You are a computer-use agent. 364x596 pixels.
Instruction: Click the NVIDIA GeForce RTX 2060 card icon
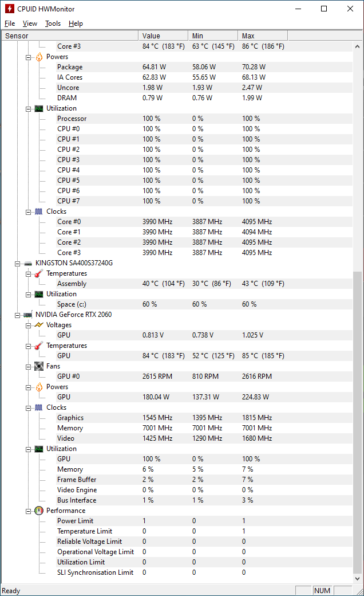point(27,315)
